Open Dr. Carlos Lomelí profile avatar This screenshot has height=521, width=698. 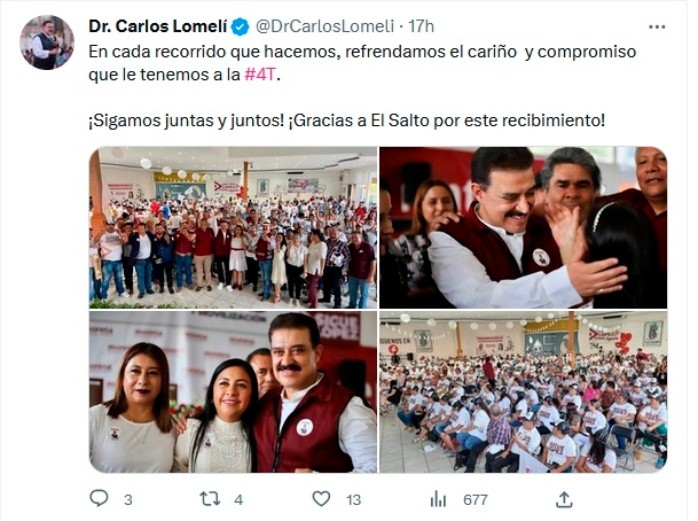(47, 42)
